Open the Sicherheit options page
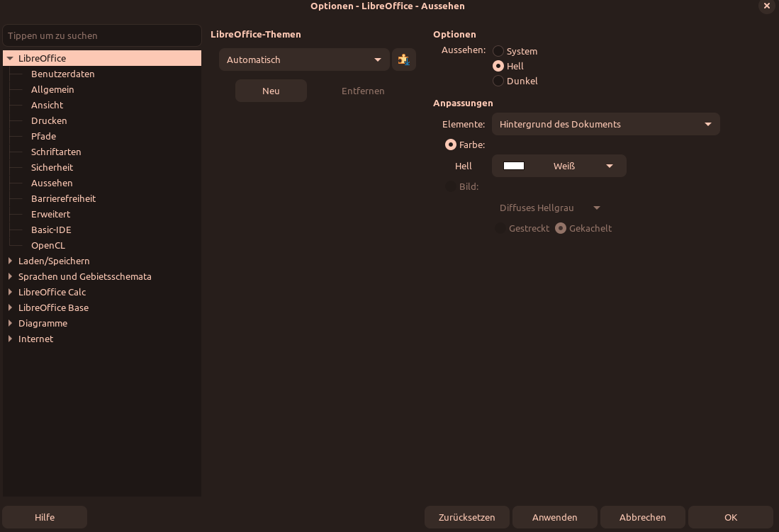 (52, 167)
